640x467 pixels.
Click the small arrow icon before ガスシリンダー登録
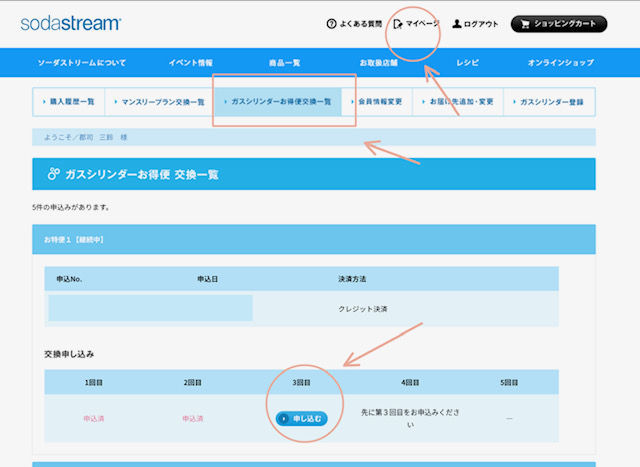tap(514, 101)
